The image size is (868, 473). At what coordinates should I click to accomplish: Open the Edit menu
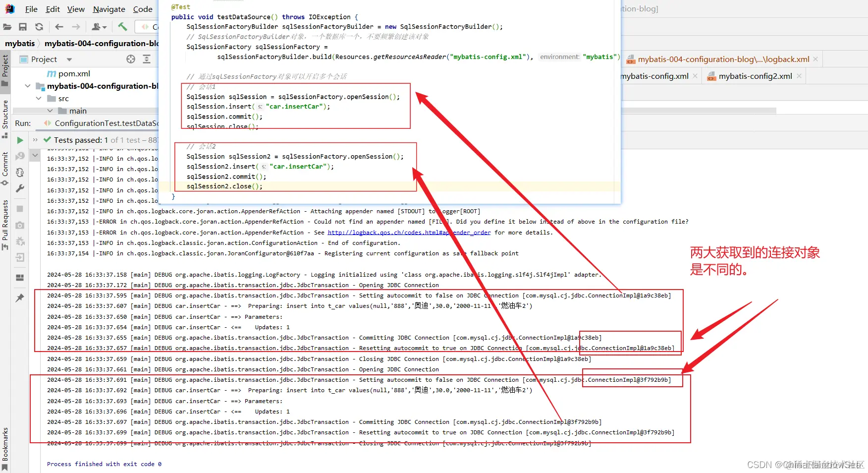tap(53, 9)
